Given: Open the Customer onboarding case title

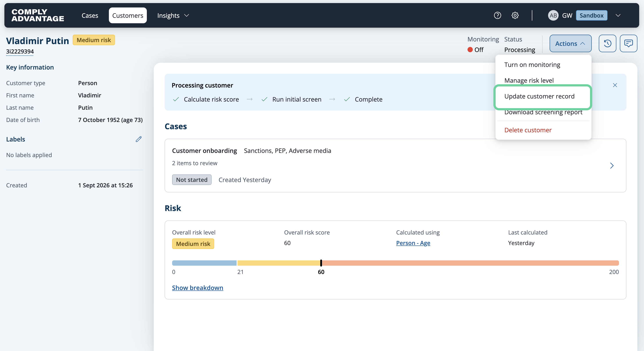Looking at the screenshot, I should 205,151.
